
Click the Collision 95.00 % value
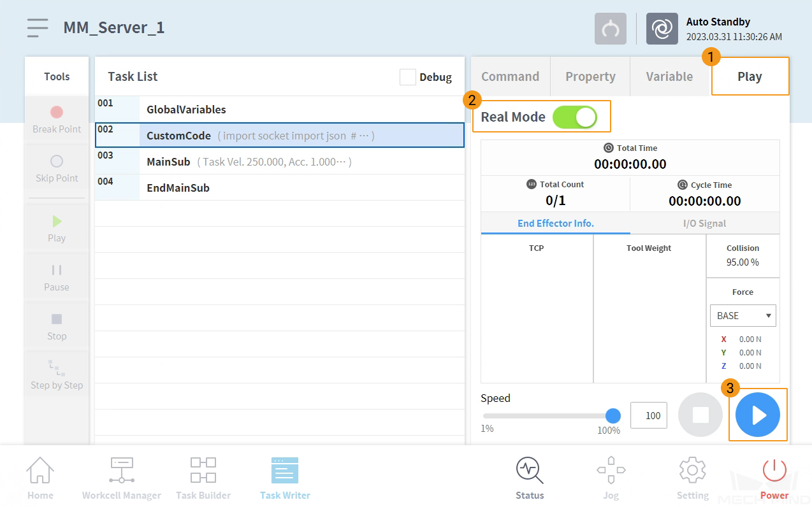coord(743,262)
